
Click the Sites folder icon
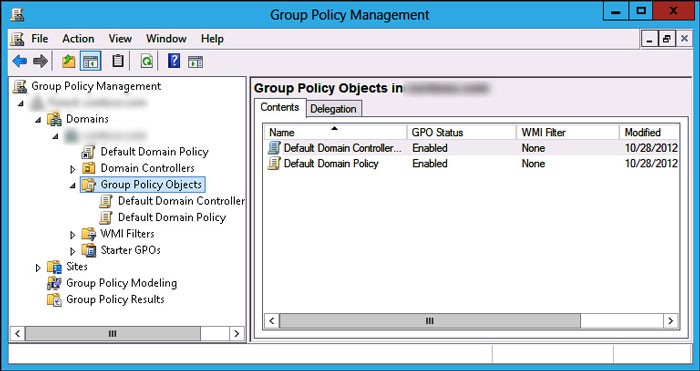pos(54,267)
